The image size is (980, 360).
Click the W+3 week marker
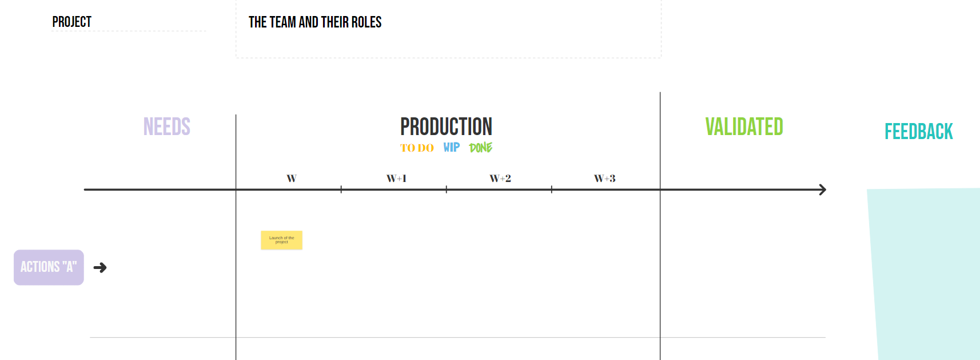click(x=604, y=179)
